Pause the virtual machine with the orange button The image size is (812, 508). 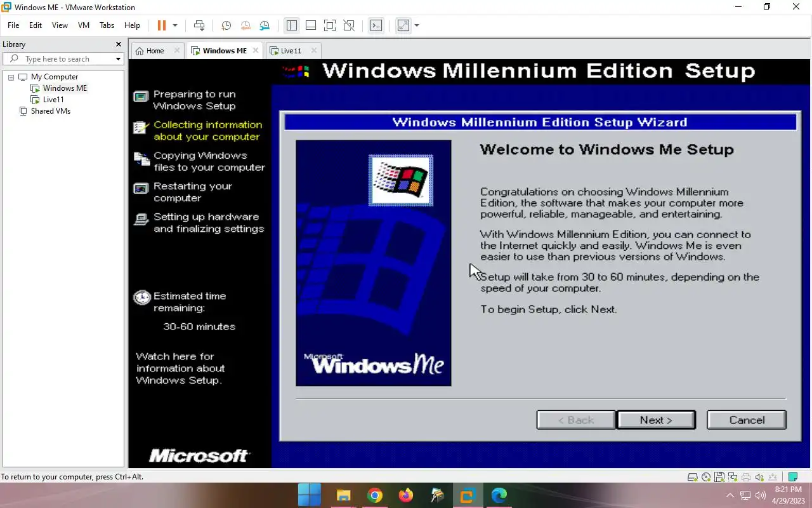161,25
